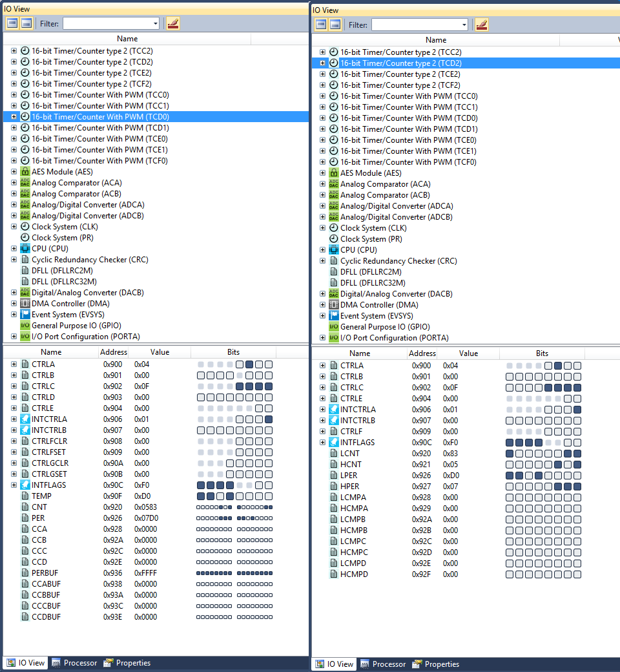Expand CTRLF register in right register list

(322, 432)
